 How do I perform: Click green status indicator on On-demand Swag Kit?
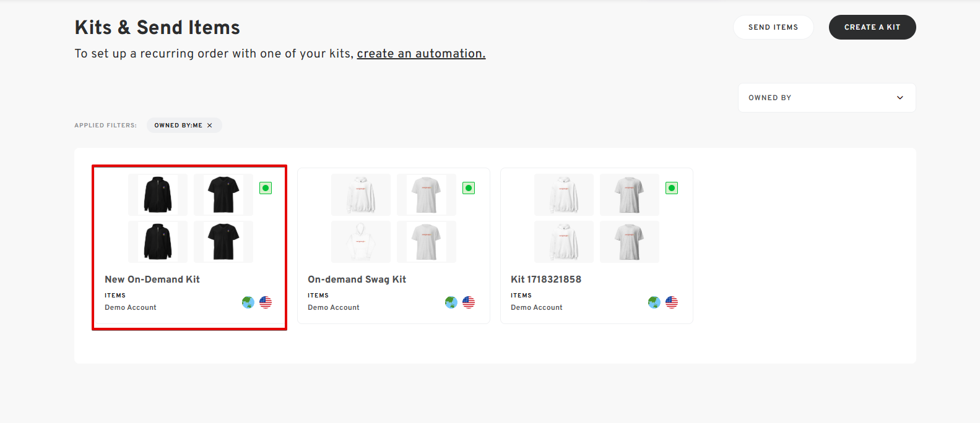(469, 188)
